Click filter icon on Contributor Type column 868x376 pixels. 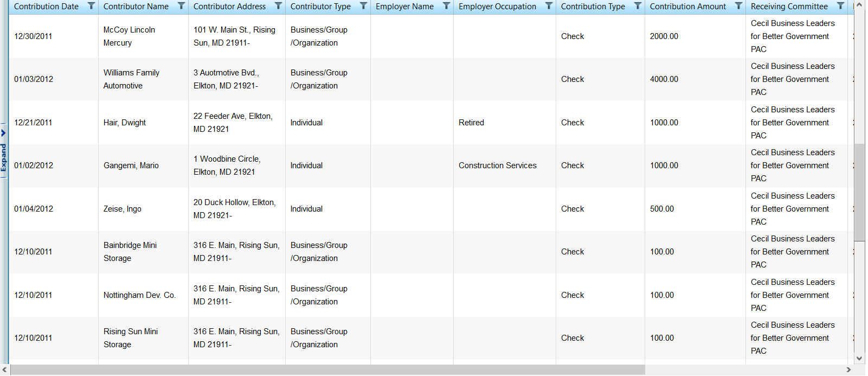click(363, 6)
